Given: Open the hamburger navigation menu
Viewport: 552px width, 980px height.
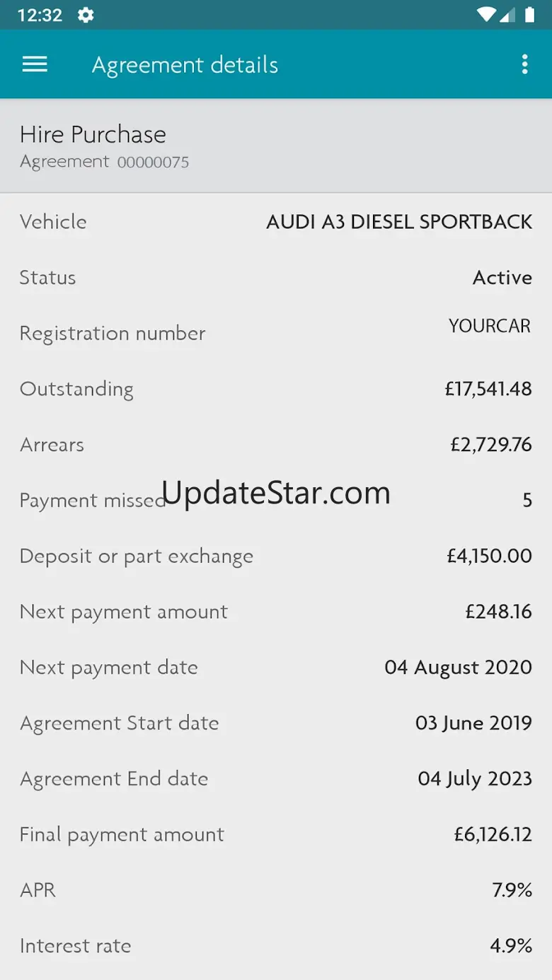Looking at the screenshot, I should (x=35, y=64).
